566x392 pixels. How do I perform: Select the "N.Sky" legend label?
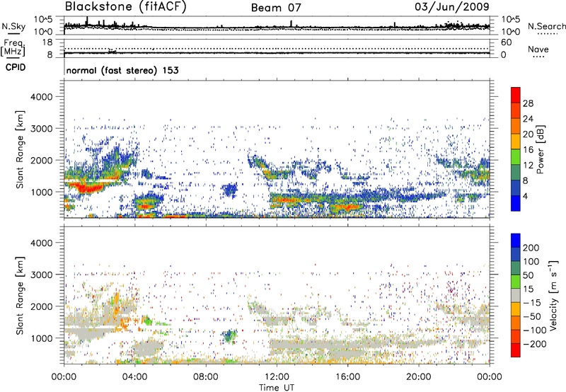pos(13,26)
